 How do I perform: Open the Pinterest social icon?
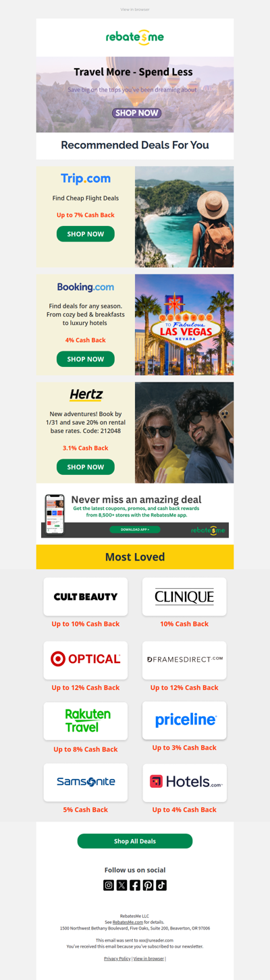(x=148, y=885)
